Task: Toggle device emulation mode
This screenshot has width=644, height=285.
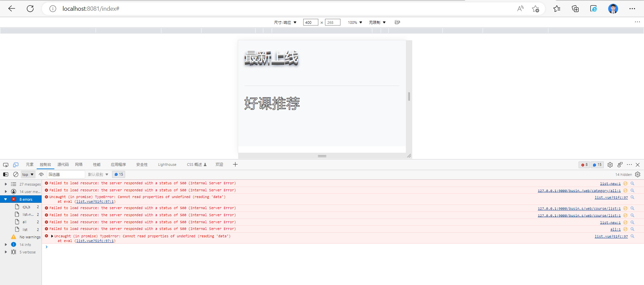Action: click(x=16, y=165)
